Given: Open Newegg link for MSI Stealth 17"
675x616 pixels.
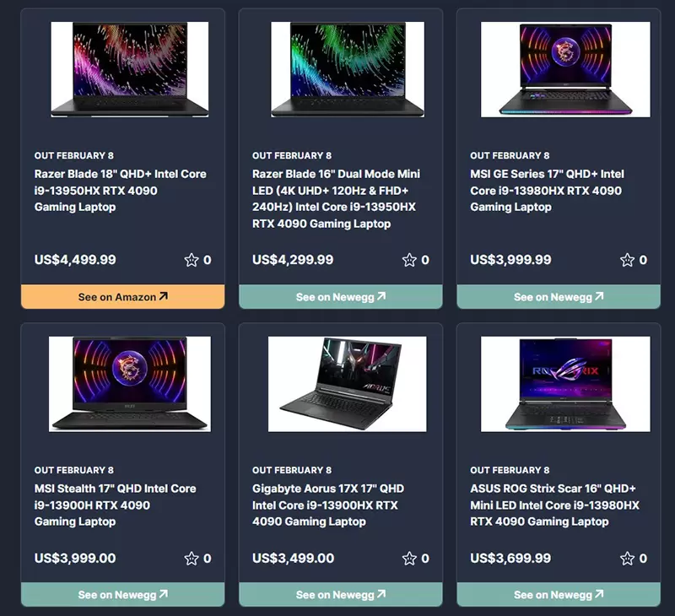Looking at the screenshot, I should (122, 594).
